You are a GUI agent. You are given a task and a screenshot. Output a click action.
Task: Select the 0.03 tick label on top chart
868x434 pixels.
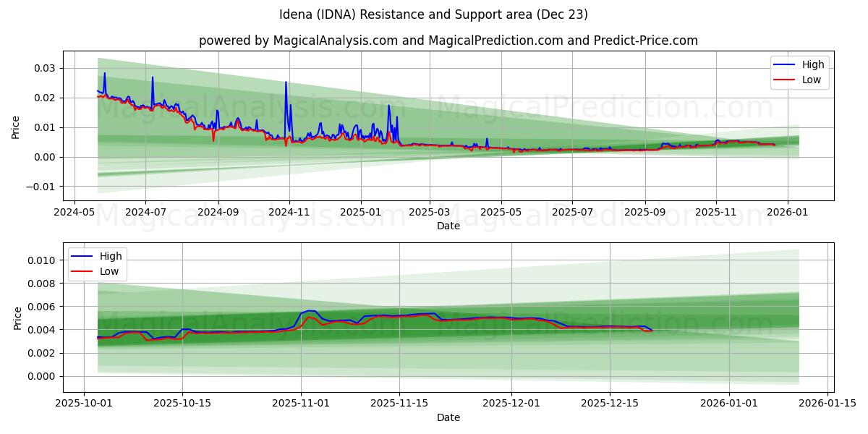coord(44,67)
